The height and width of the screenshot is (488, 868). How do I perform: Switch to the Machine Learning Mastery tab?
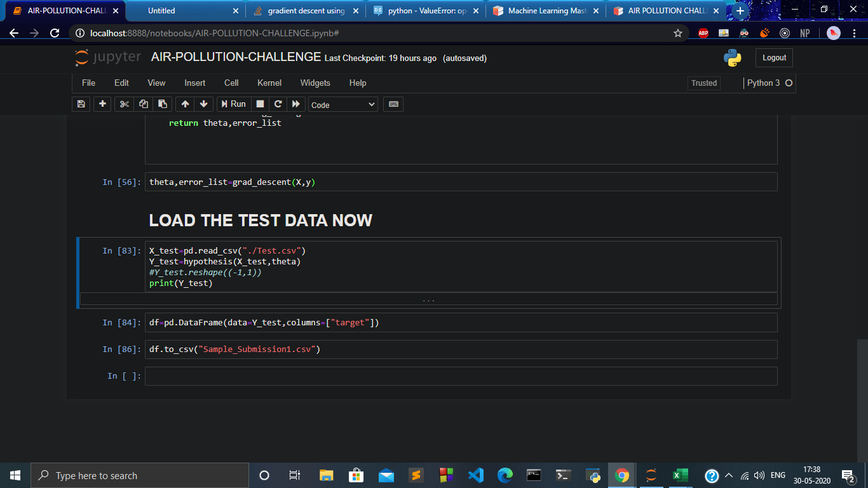point(547,11)
